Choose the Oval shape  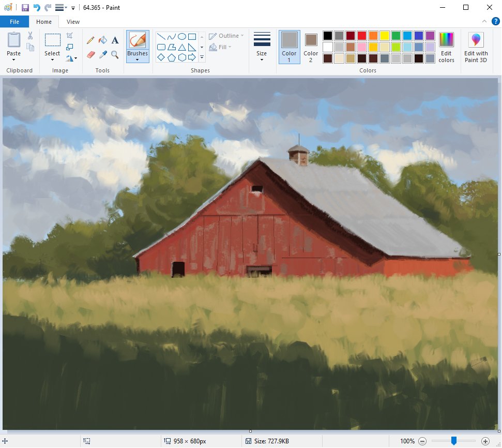point(182,37)
